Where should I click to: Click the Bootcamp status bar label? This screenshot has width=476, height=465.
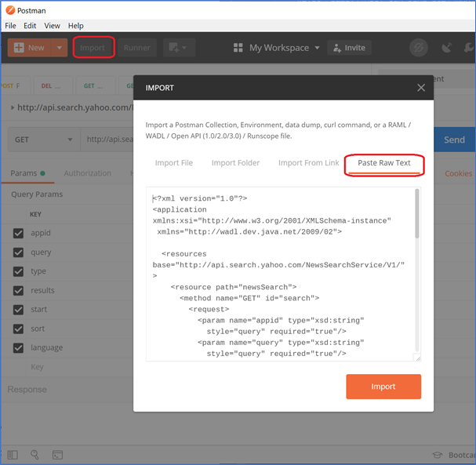[462, 455]
